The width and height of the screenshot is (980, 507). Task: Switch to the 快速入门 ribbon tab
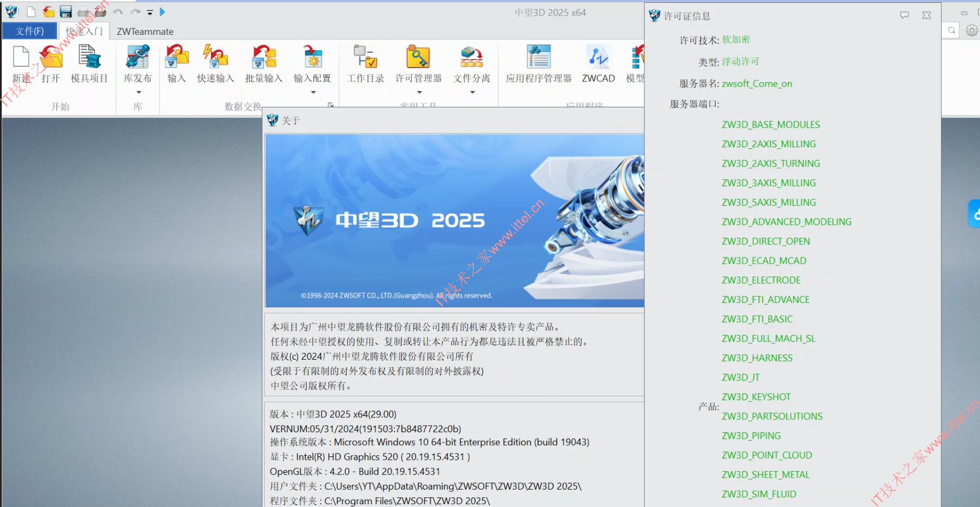(x=84, y=31)
